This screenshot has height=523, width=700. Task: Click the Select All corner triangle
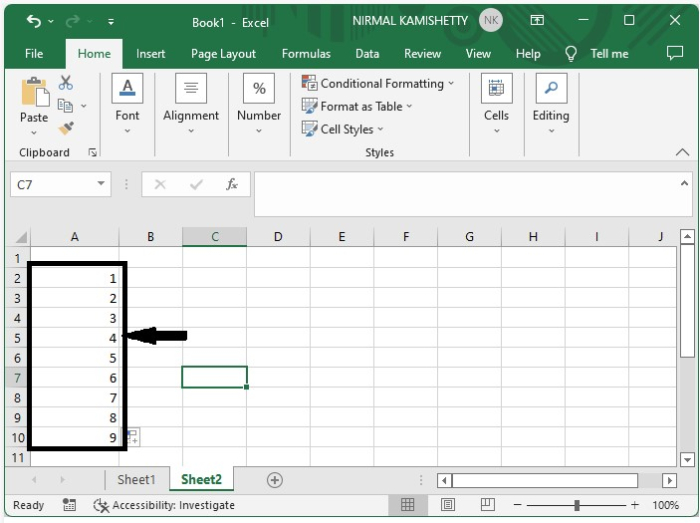tap(20, 237)
